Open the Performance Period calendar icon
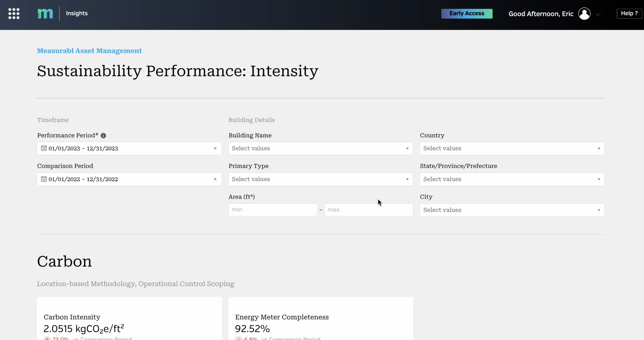The height and width of the screenshot is (340, 644). pyautogui.click(x=44, y=148)
